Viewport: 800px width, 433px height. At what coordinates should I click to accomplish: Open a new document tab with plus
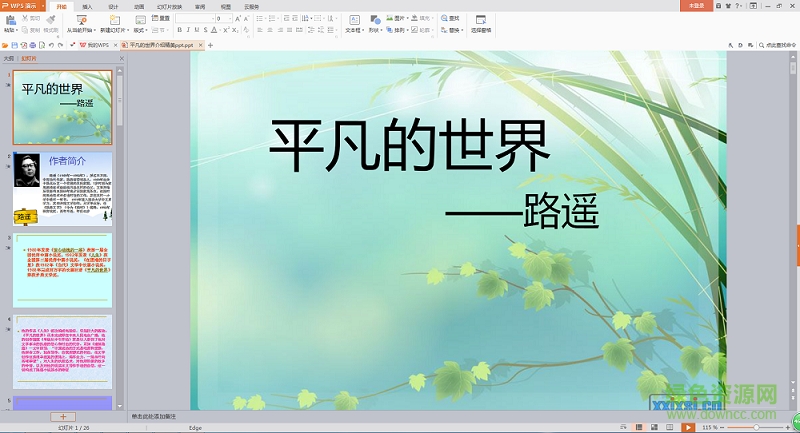pyautogui.click(x=210, y=45)
